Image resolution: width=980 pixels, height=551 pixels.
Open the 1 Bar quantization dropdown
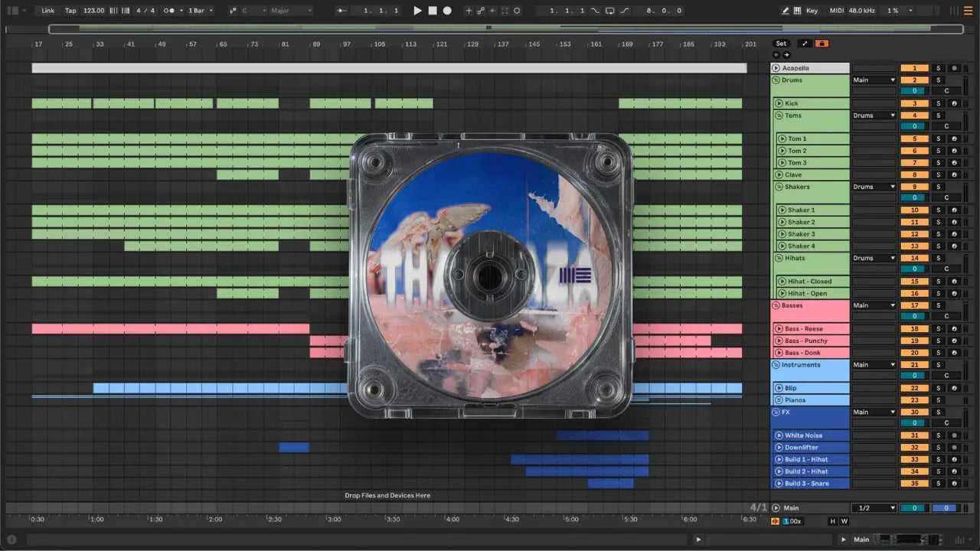pyautogui.click(x=201, y=11)
